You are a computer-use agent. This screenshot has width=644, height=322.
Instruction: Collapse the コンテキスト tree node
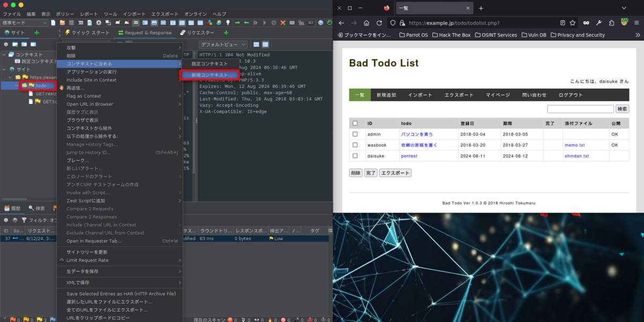tap(5, 54)
